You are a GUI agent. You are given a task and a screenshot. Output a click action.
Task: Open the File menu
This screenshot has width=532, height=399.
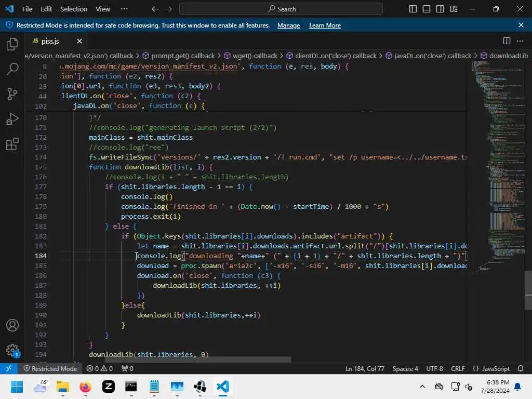point(27,9)
